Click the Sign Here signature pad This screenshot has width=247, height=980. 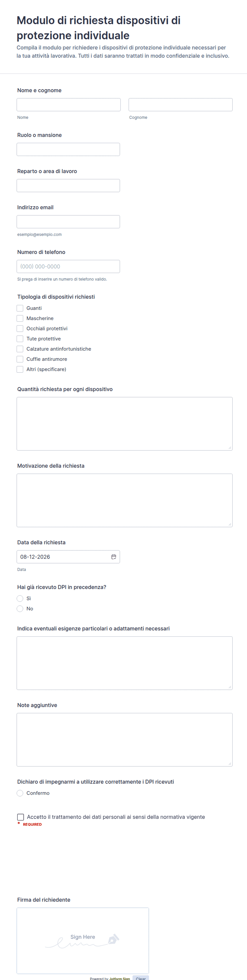tap(83, 940)
